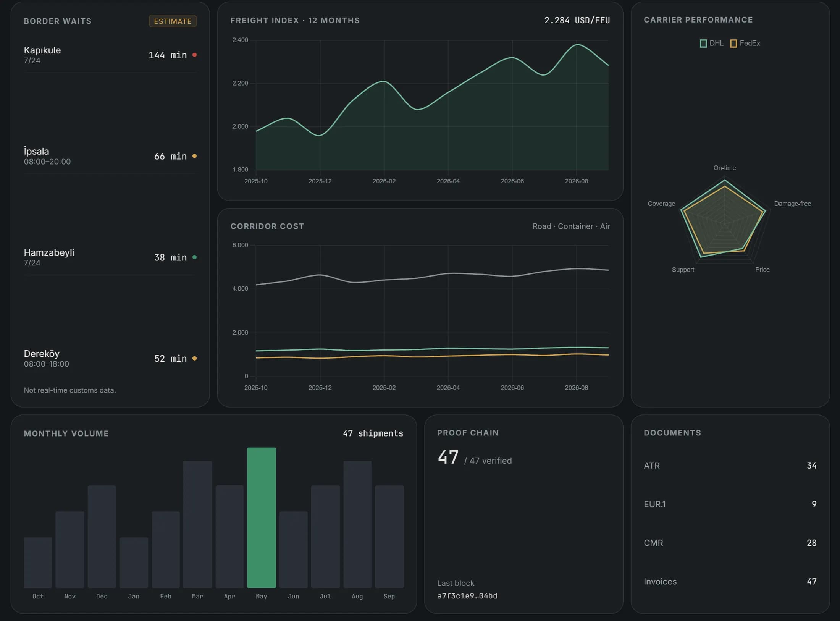Select the Aug volume bar

point(357,524)
